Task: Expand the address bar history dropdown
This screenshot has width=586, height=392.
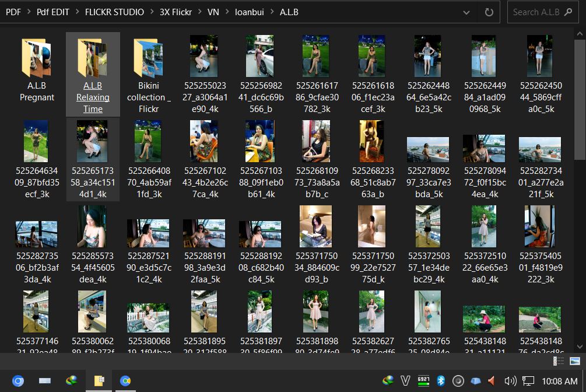Action: coord(466,12)
